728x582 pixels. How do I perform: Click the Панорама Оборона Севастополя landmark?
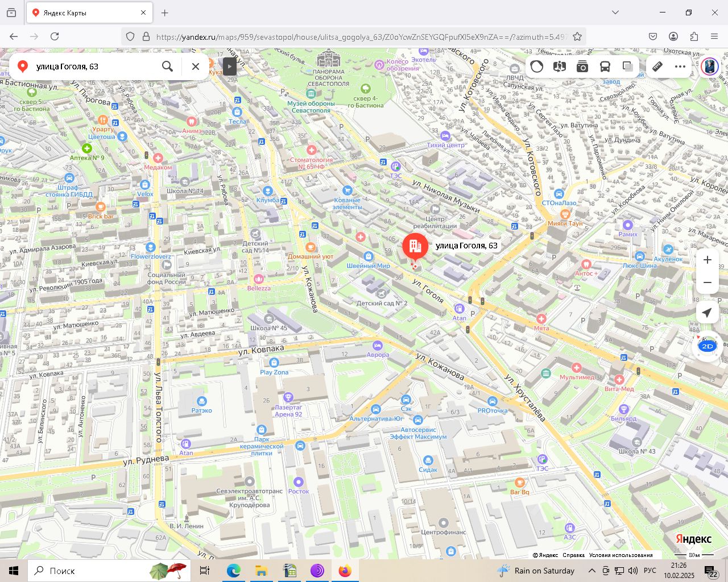click(328, 59)
